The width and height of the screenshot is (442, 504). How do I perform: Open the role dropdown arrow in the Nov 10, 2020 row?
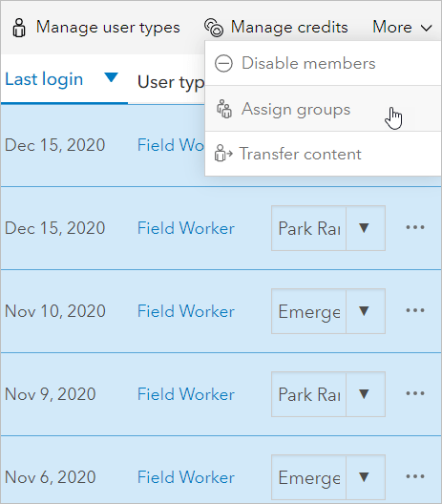366,311
